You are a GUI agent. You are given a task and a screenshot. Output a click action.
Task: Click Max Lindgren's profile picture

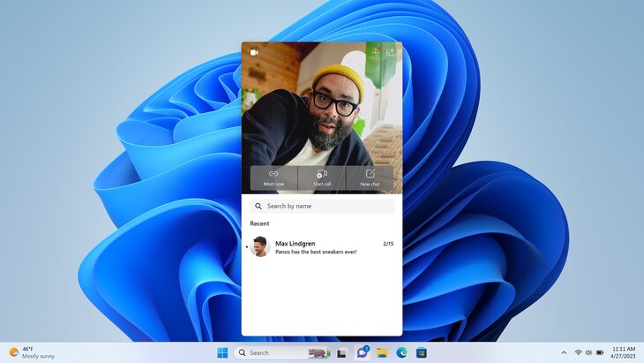coord(259,247)
